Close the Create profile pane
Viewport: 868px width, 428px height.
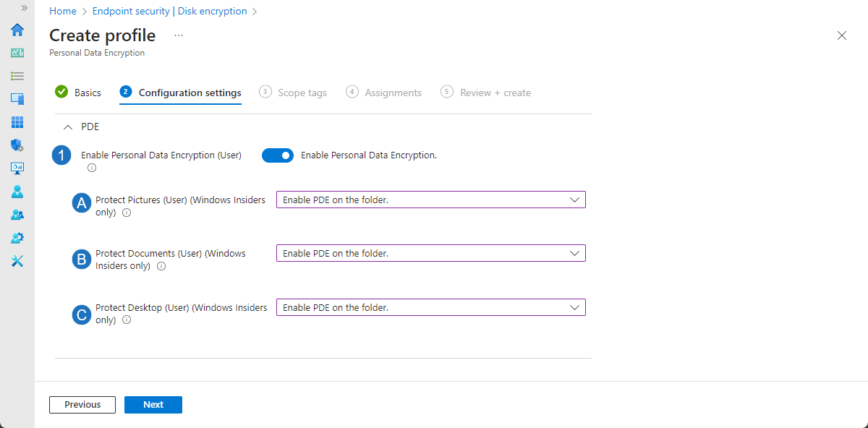tap(842, 35)
